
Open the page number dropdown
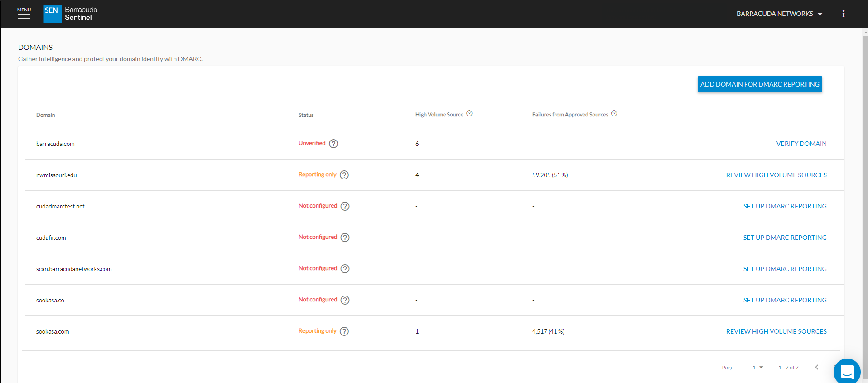click(x=758, y=368)
